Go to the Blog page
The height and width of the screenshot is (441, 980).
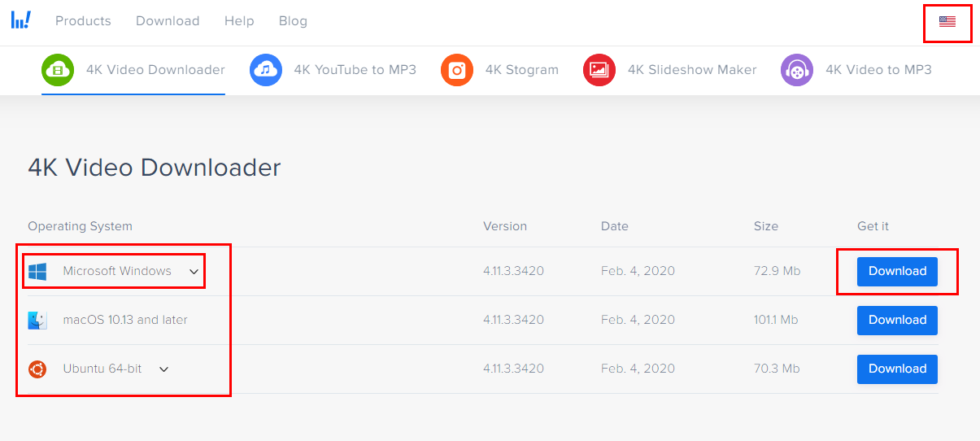293,21
